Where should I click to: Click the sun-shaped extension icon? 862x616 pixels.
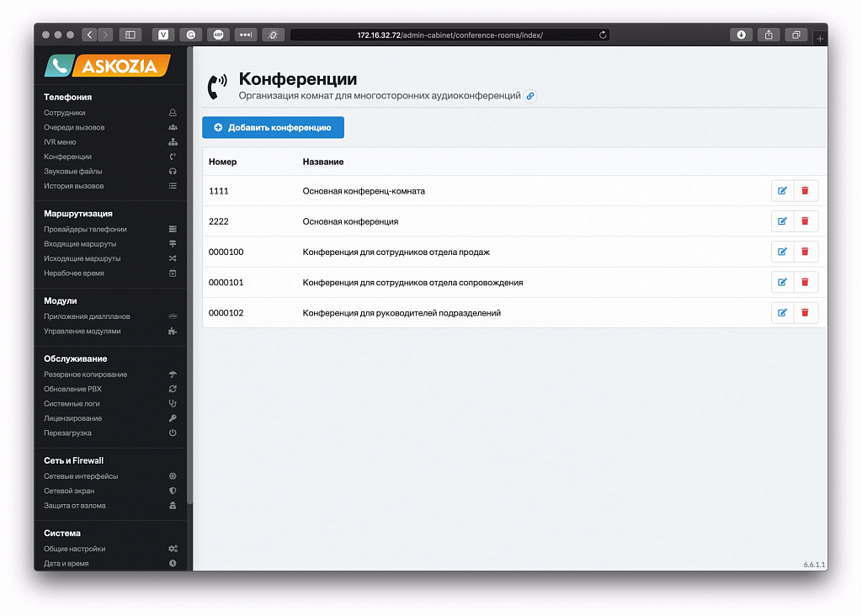tap(274, 35)
